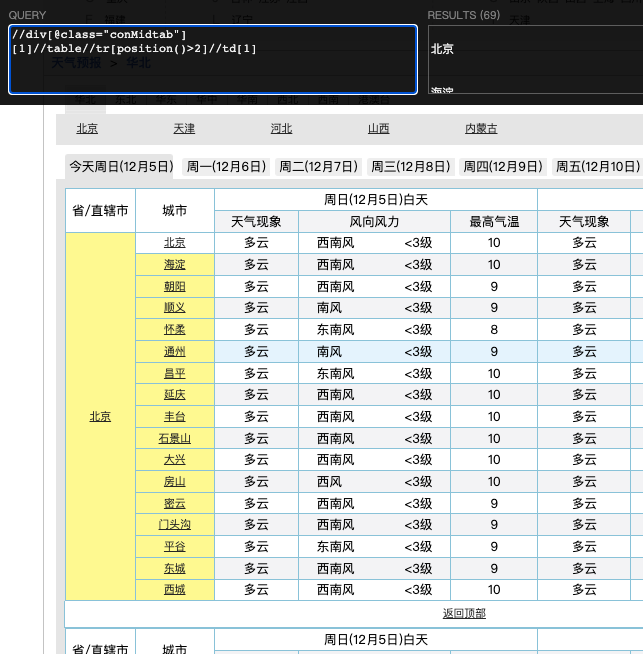Open the 天津 province link
The width and height of the screenshot is (643, 654).
(x=184, y=128)
